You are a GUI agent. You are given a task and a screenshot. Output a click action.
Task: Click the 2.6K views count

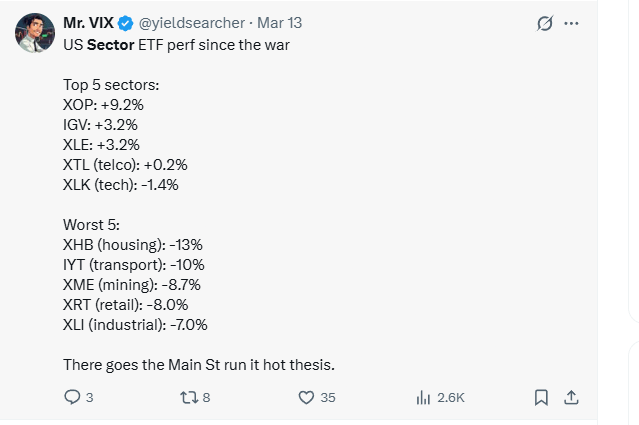pos(451,397)
